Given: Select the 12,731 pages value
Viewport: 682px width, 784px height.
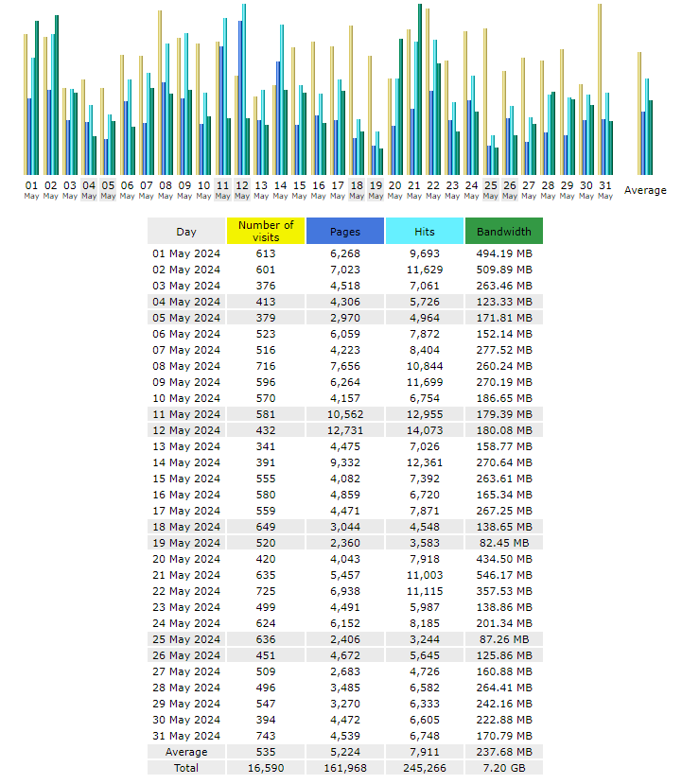Looking at the screenshot, I should pos(344,430).
